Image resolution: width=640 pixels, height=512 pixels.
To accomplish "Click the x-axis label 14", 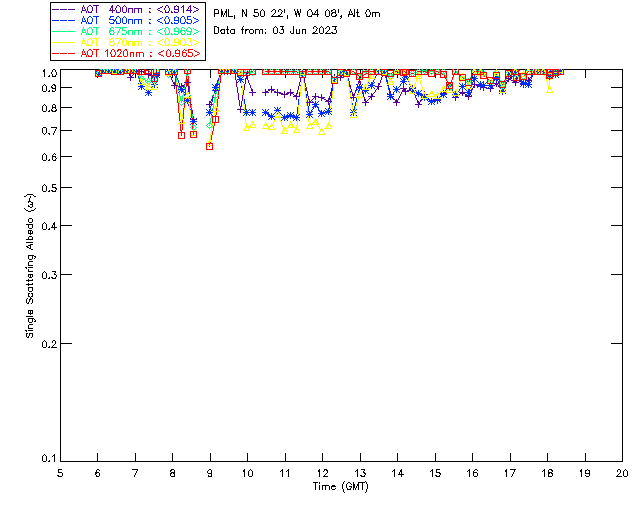I will (x=398, y=473).
